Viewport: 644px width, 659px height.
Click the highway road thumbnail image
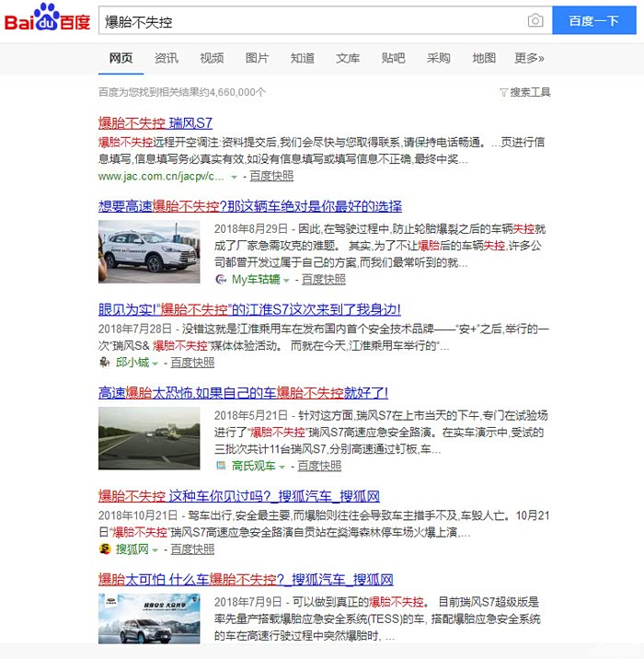(x=149, y=437)
